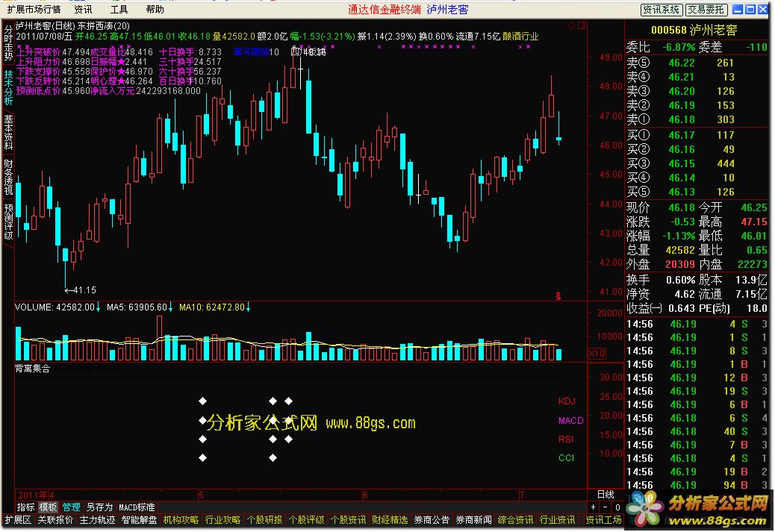Open the 资讯 menu

pyautogui.click(x=83, y=10)
